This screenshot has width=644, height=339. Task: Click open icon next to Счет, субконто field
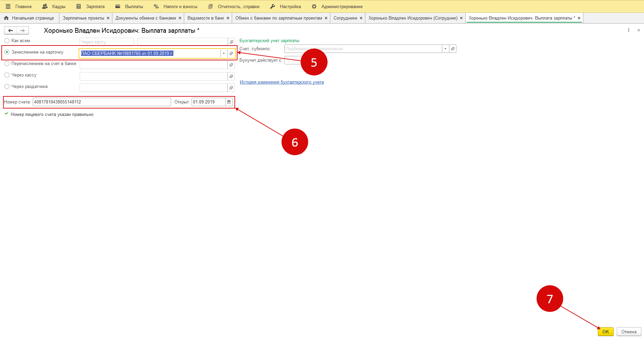(453, 49)
